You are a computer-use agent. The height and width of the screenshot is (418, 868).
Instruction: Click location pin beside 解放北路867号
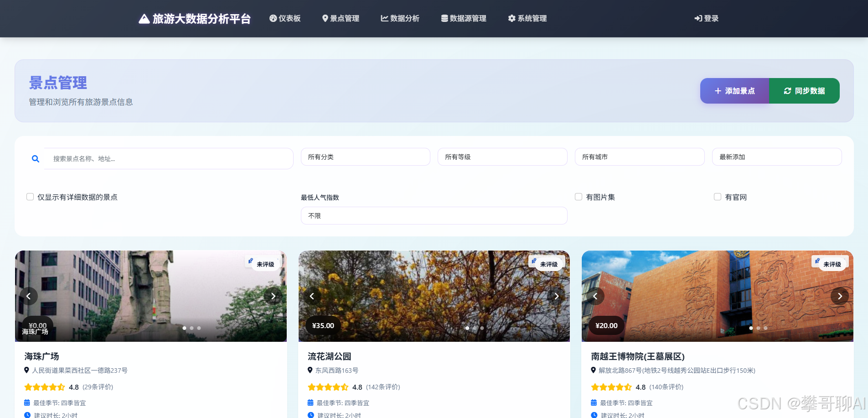(x=593, y=370)
